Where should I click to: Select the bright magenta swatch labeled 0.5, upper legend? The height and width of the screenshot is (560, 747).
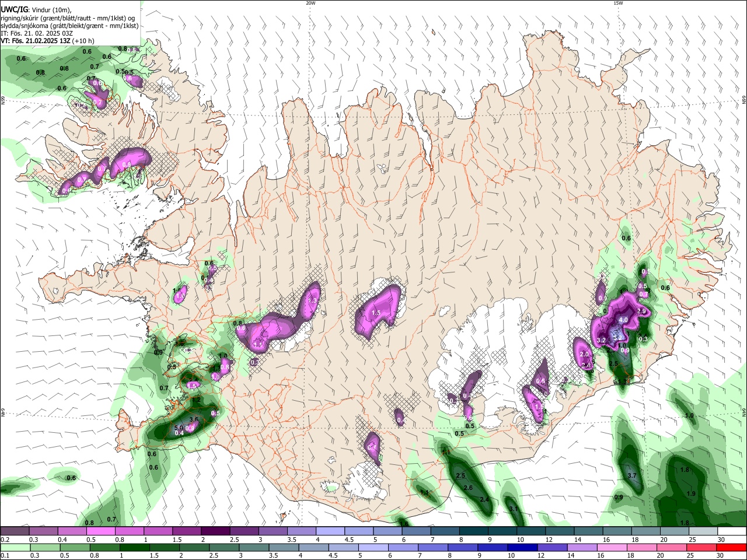point(101,531)
